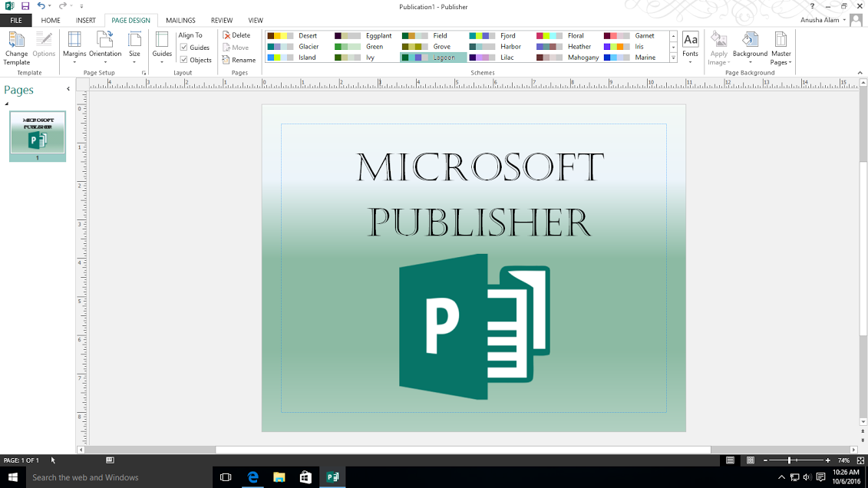
Task: Open File Explorer from taskbar
Action: point(279,477)
